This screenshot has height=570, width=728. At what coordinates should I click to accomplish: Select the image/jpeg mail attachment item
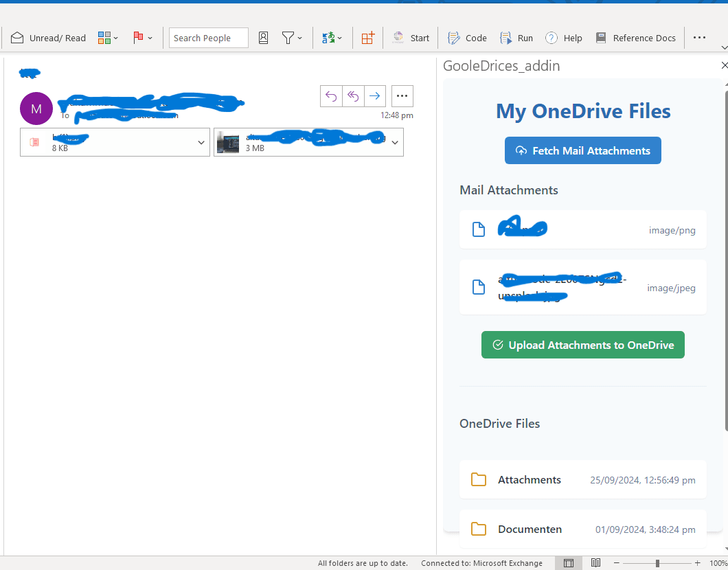click(x=582, y=287)
